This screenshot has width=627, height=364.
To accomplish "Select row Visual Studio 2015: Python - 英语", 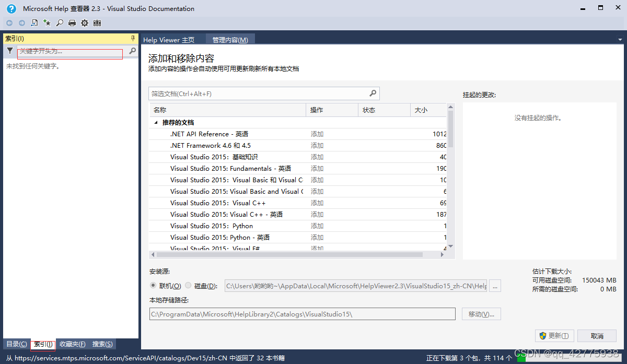I will (298, 238).
